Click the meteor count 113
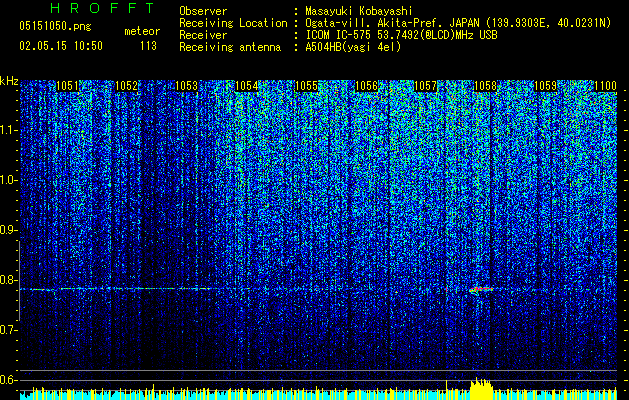This screenshot has height=400, width=629. coord(148,46)
